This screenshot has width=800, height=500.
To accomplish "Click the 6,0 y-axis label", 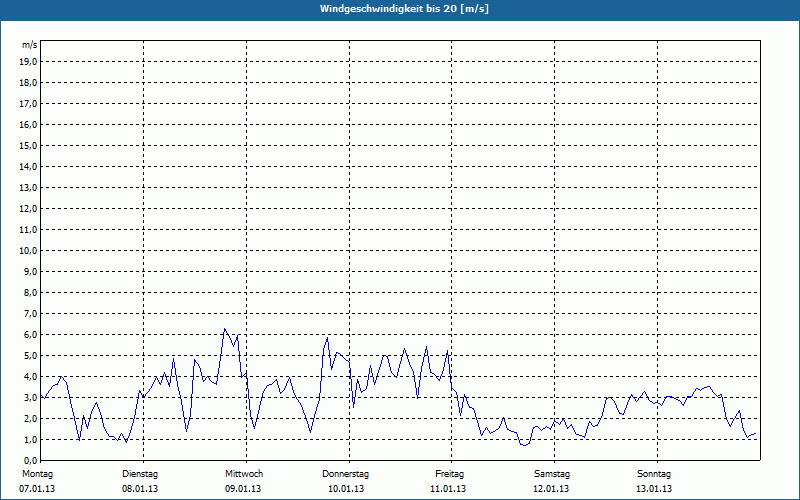I will coord(31,335).
